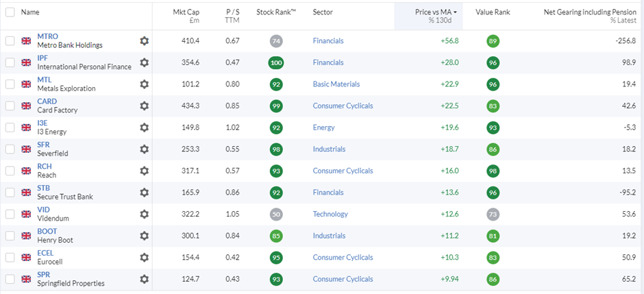Click Value Rank badge 89 for MTRO
Image resolution: width=644 pixels, height=294 pixels.
coord(493,40)
